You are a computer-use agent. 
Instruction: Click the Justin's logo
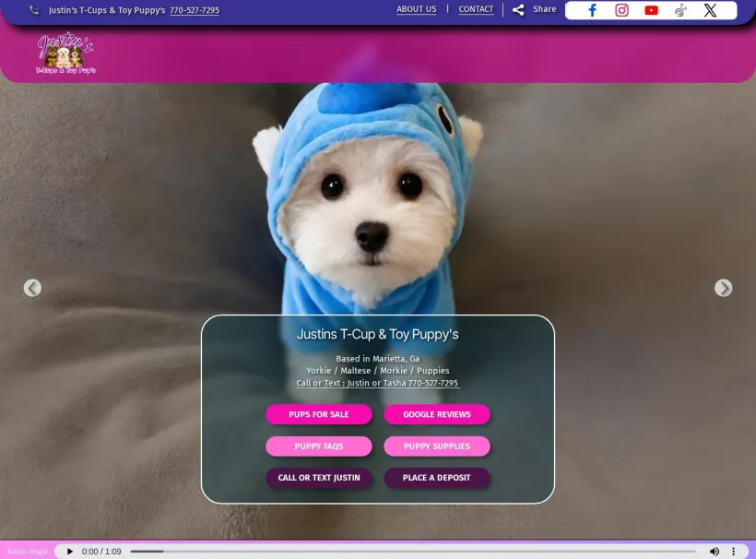coord(63,52)
